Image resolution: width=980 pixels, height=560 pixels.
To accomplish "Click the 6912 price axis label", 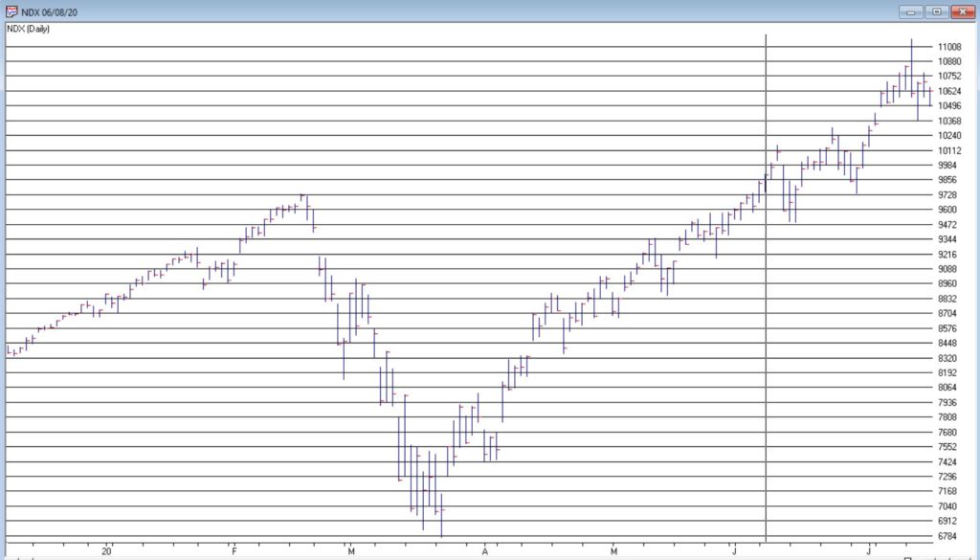I will (949, 522).
